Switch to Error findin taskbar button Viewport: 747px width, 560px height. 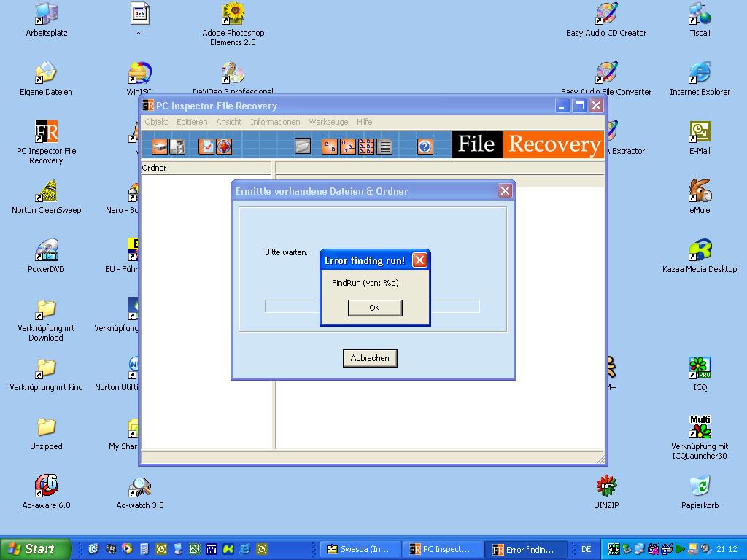click(525, 550)
